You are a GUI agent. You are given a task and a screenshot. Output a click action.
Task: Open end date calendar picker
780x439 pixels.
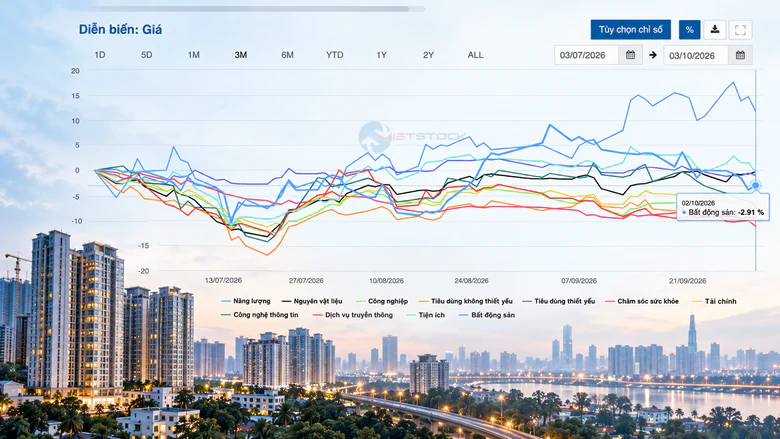click(x=740, y=55)
